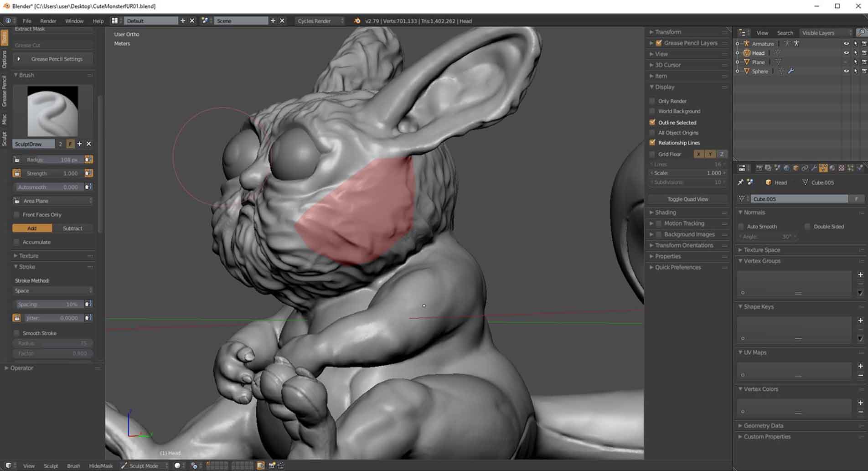
Task: Click the scene browse icon
Action: click(205, 21)
